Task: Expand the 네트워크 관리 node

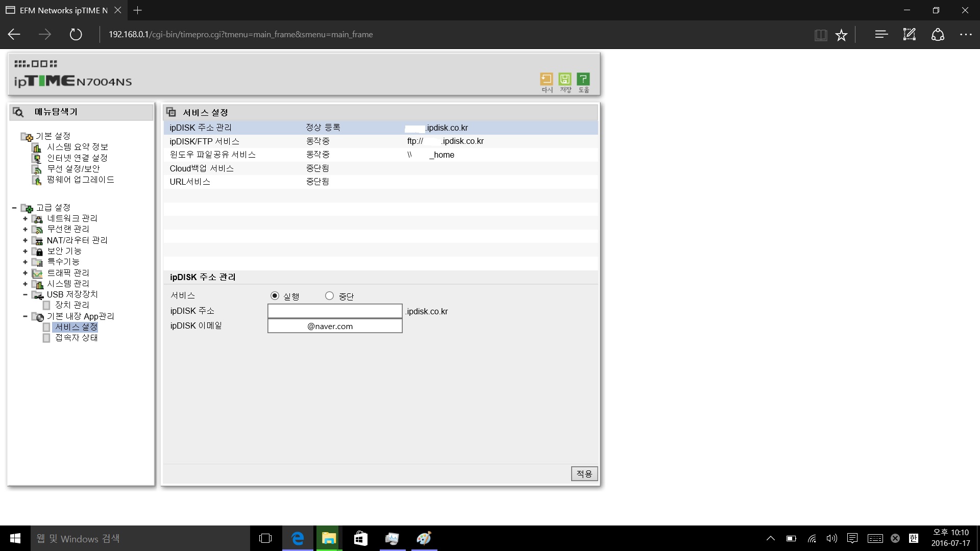Action: point(25,218)
